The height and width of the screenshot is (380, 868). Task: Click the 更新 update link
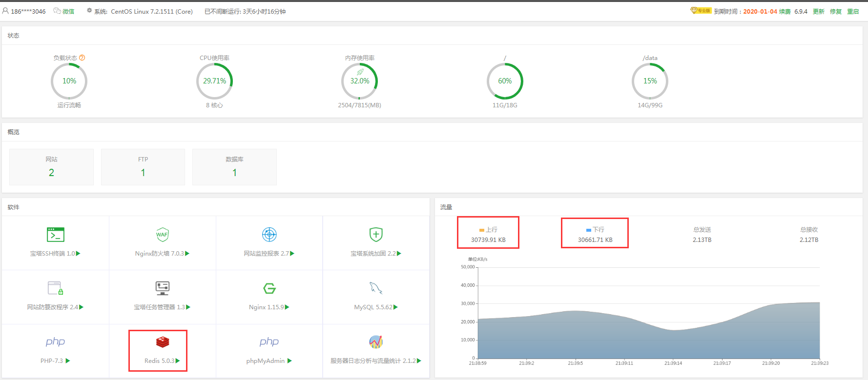click(x=819, y=11)
